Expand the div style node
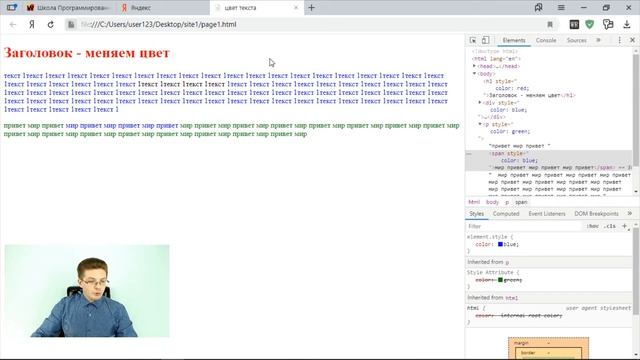 point(480,102)
